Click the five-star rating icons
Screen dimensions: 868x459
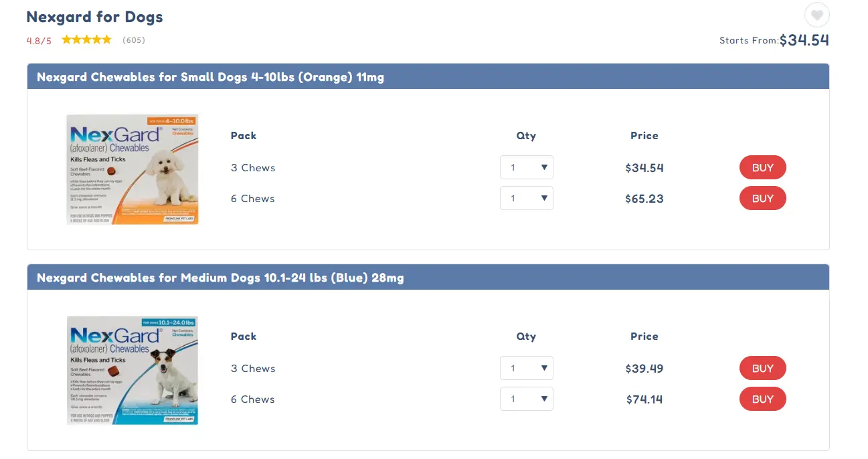pyautogui.click(x=86, y=40)
